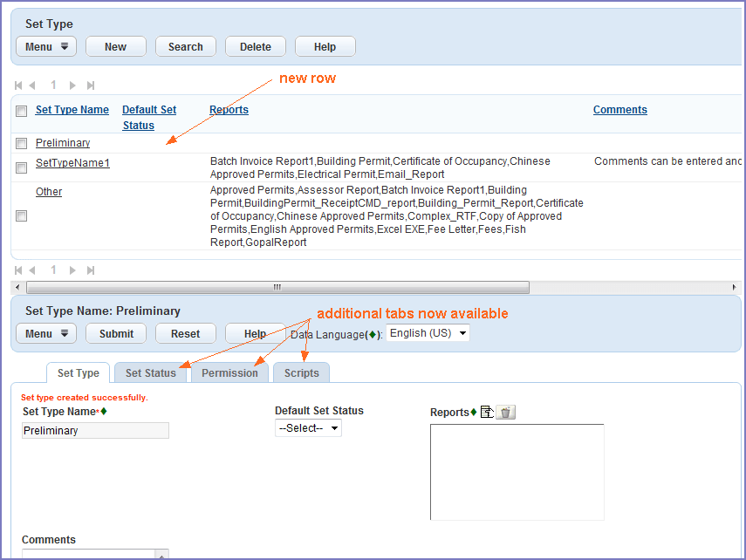Screen dimensions: 746x560
Task: Switch to the Set Status tab
Action: [x=151, y=373]
